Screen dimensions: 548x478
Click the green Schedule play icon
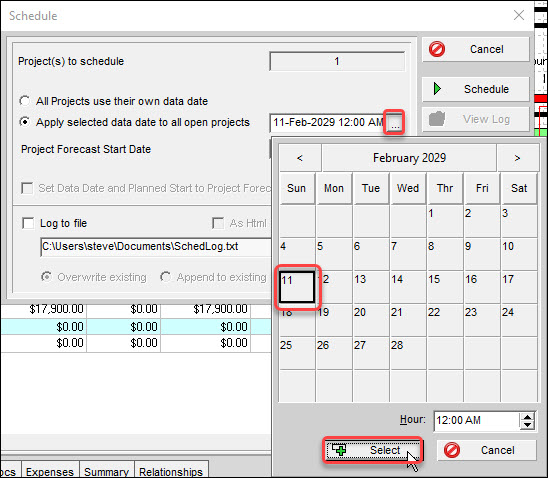tap(437, 89)
